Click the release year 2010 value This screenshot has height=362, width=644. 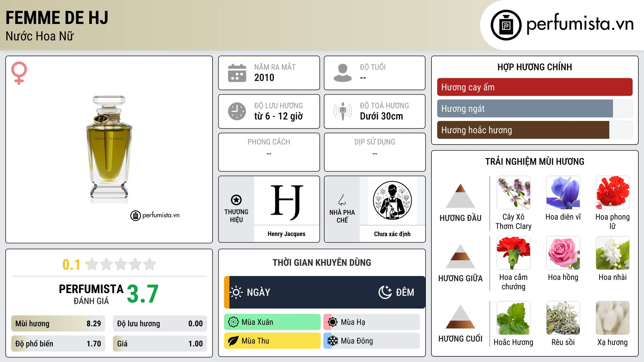pyautogui.click(x=264, y=78)
